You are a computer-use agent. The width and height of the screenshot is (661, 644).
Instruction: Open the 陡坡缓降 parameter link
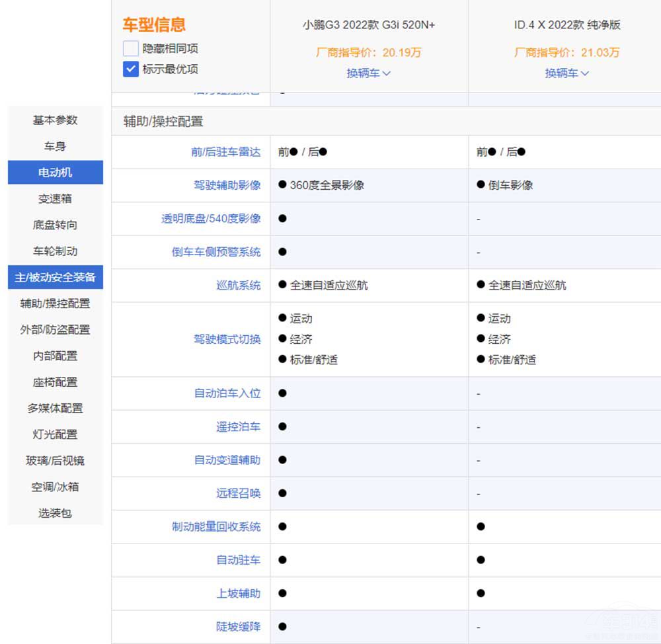coord(238,626)
